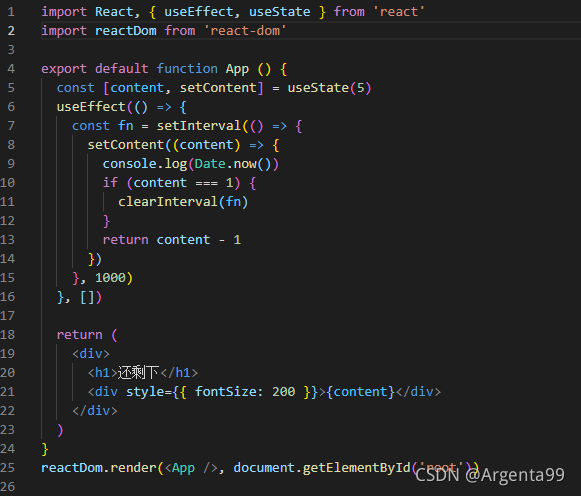The width and height of the screenshot is (581, 496).
Task: Click the 还剩下 heading text
Action: click(138, 373)
